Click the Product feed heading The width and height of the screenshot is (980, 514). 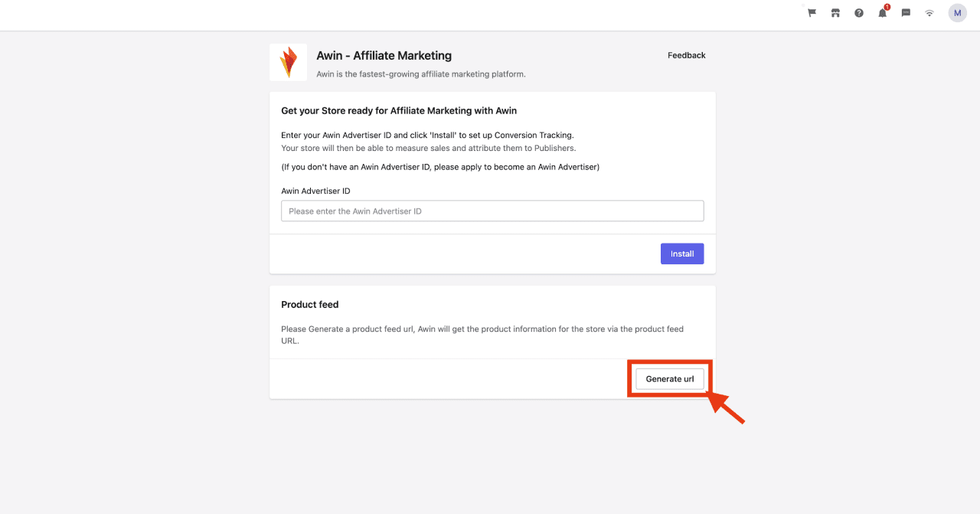(x=310, y=304)
